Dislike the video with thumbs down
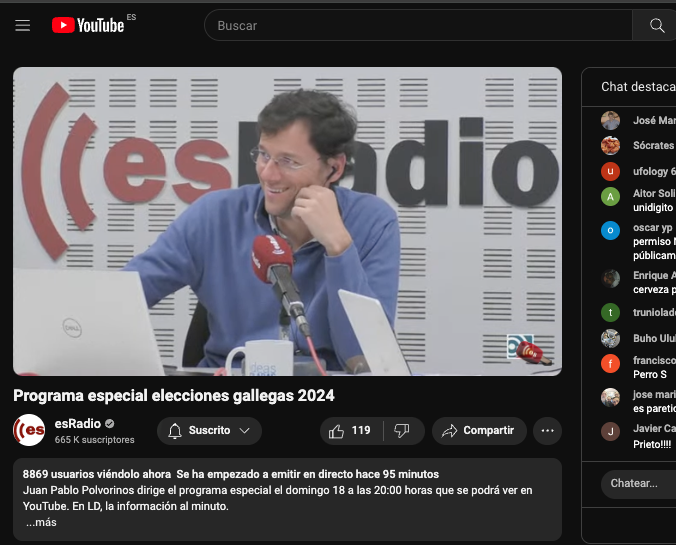 (x=402, y=431)
